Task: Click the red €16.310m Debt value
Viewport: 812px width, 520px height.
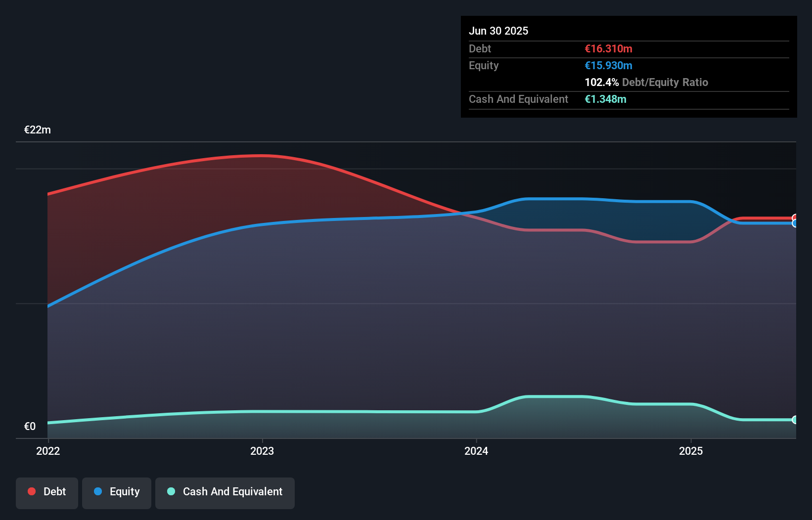Action: coord(608,48)
